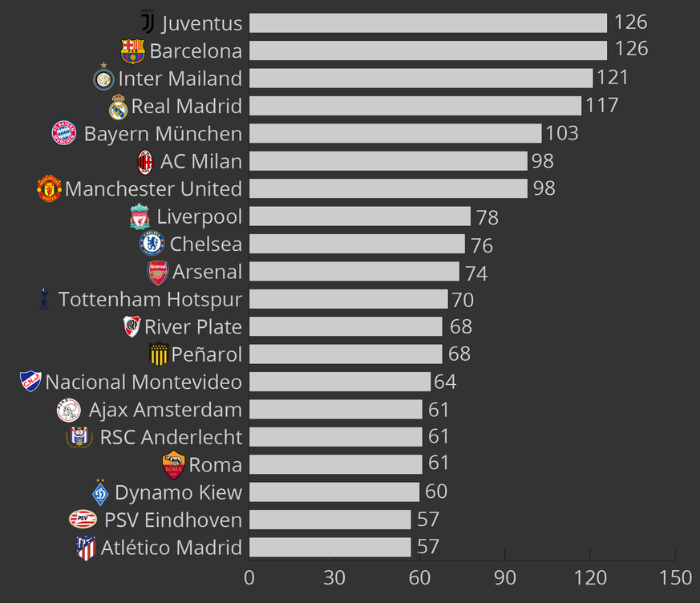Screen dimensions: 700x603
Task: Click the Juventus bar showing 126
Action: coord(427,22)
